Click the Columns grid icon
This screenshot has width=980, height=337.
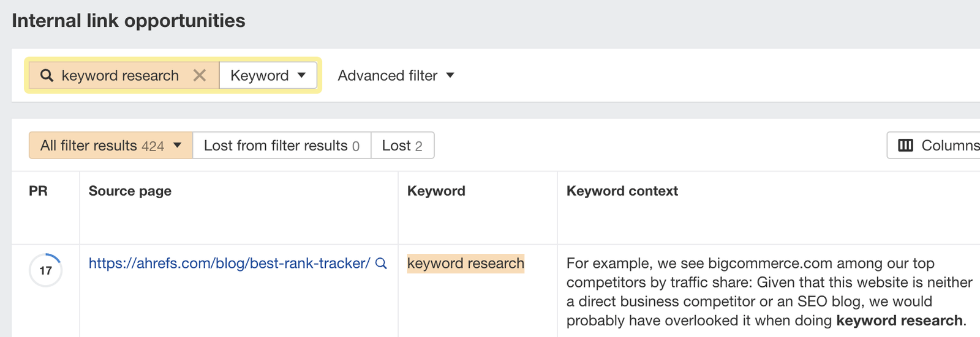click(x=905, y=146)
